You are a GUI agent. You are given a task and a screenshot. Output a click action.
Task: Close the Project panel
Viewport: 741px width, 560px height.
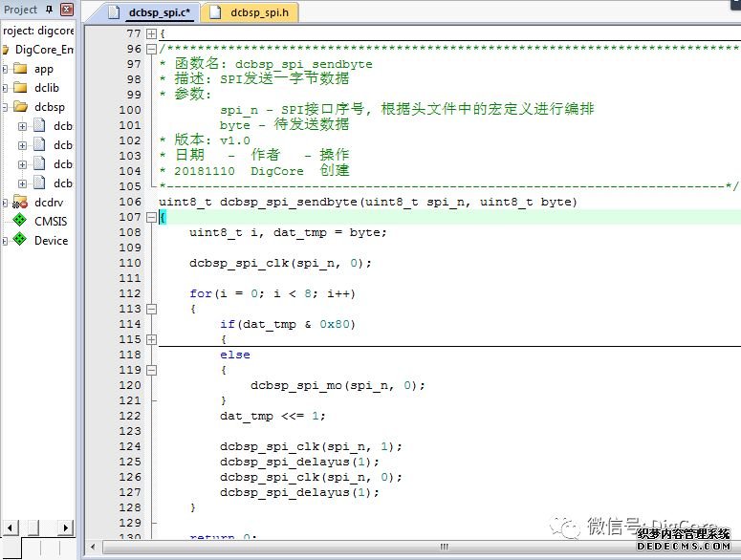(x=66, y=10)
